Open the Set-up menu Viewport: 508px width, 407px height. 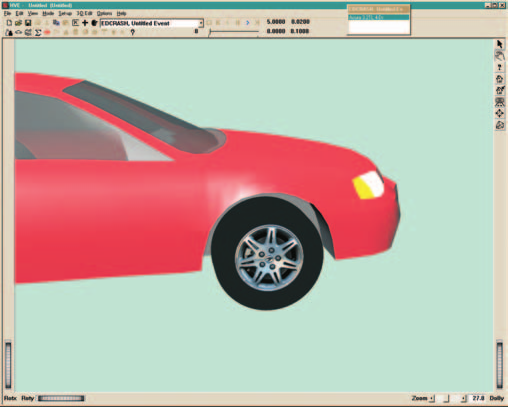(x=65, y=13)
